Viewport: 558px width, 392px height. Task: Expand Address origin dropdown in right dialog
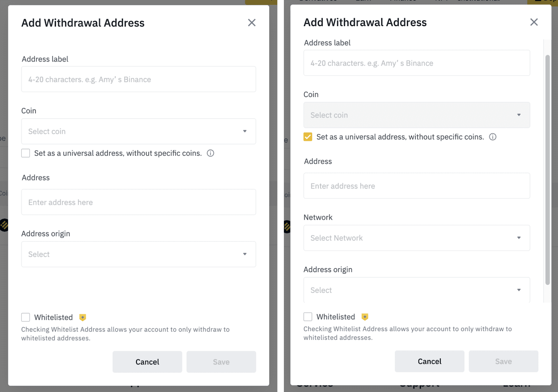tap(416, 290)
